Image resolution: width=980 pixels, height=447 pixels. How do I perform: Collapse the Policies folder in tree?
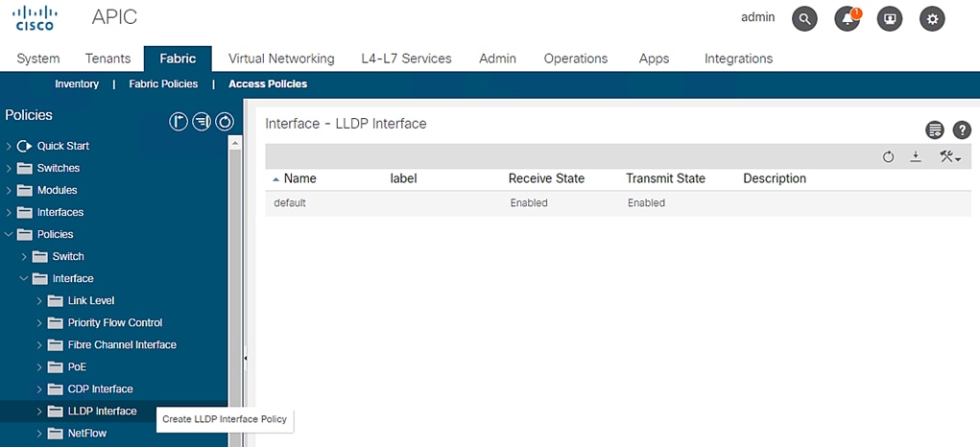10,234
